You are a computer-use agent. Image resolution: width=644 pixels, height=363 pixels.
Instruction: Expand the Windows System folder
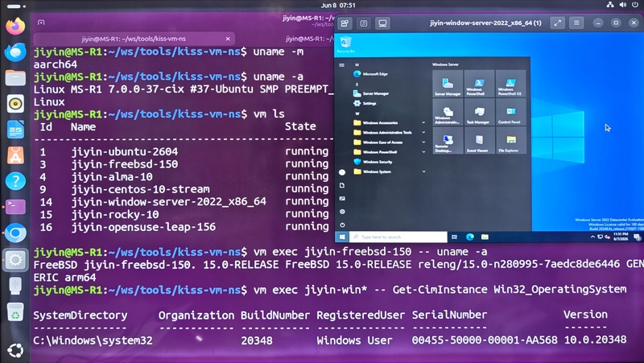pos(390,171)
